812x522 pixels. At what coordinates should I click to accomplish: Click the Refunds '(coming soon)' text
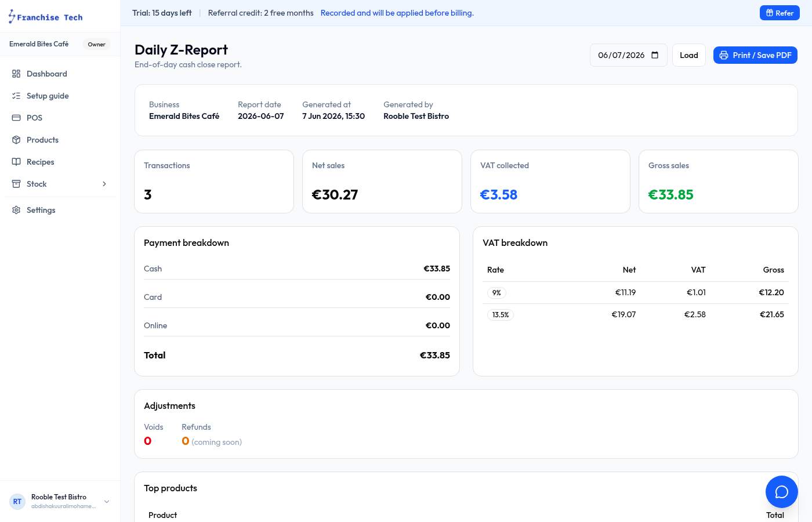[x=217, y=442]
